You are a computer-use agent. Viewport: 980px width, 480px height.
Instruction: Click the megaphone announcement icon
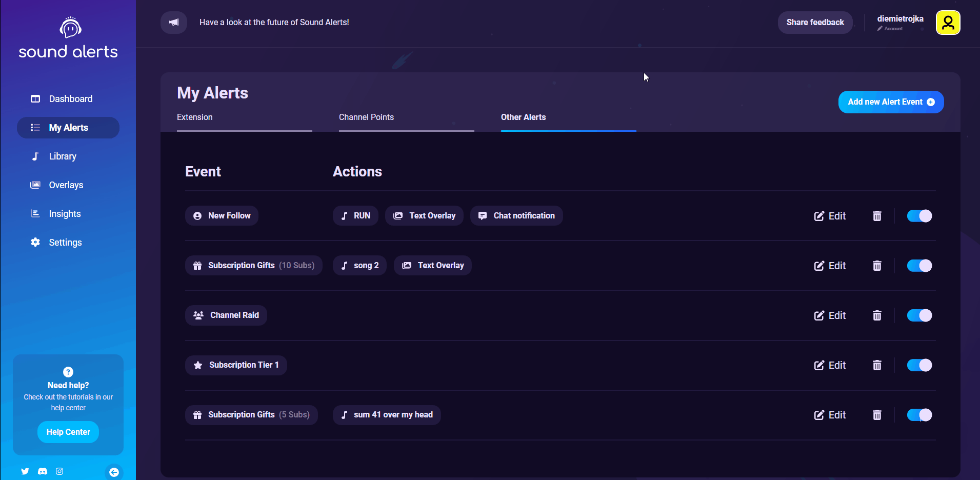click(174, 23)
